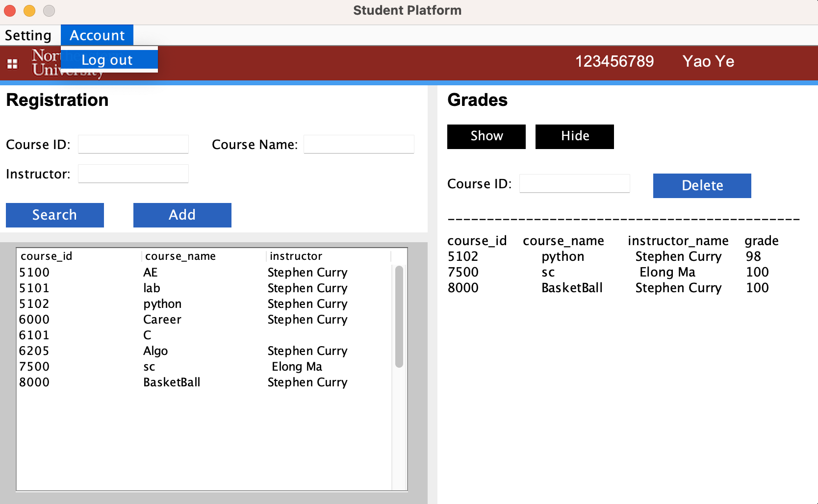
Task: Click Elong Ma in the course table
Action: tap(297, 367)
